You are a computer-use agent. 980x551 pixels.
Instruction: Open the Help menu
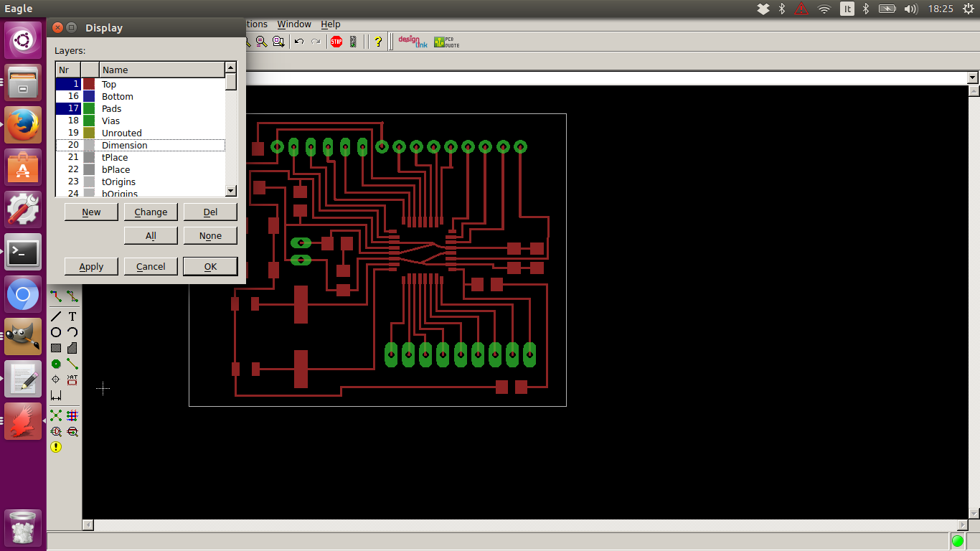coord(331,24)
